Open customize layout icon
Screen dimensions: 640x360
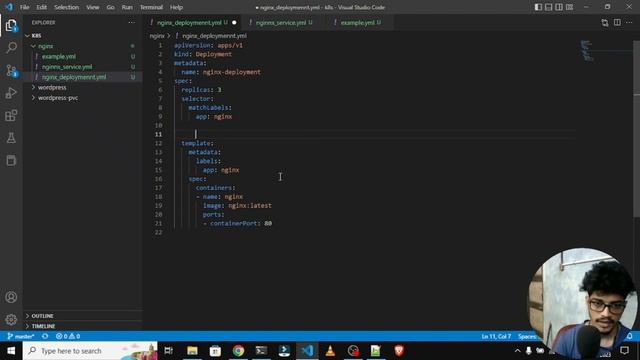coord(569,7)
